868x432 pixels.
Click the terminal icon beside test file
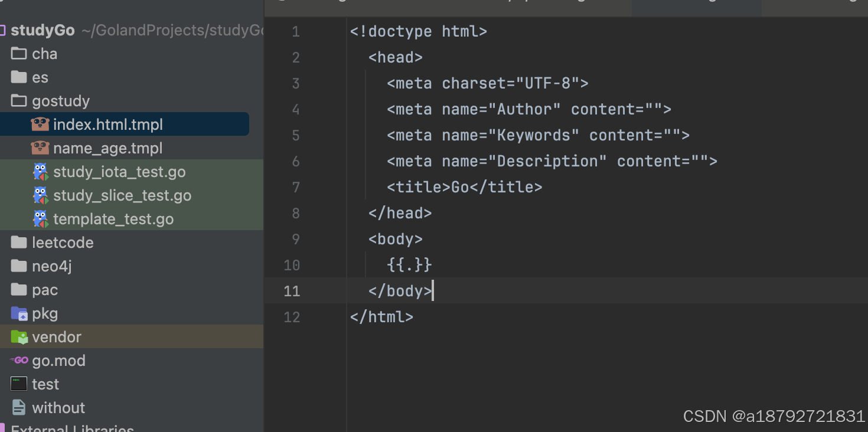[19, 384]
